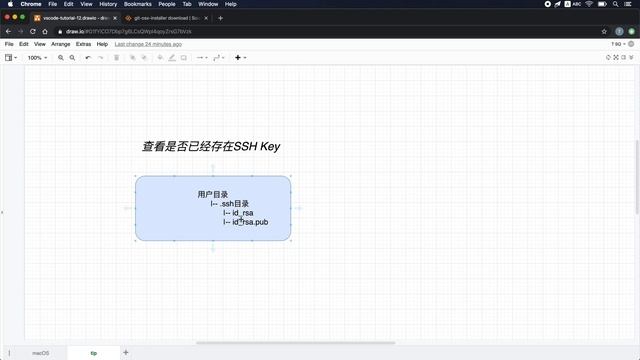Viewport: 640px width, 360px height.
Task: Redo the last undone change
Action: tap(100, 58)
